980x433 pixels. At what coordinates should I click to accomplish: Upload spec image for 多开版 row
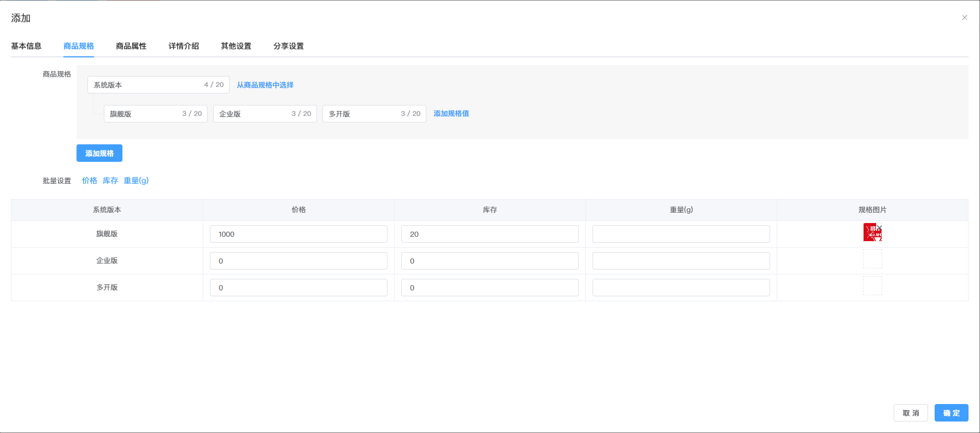coord(872,286)
